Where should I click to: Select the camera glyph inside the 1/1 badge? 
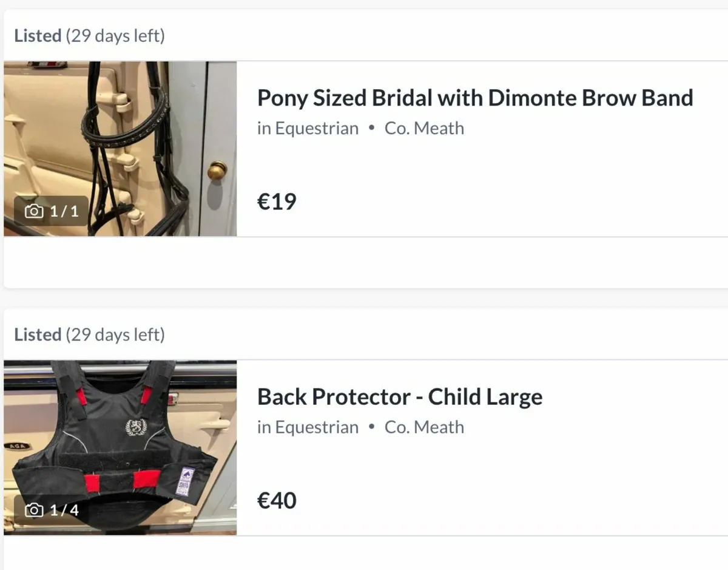35,209
